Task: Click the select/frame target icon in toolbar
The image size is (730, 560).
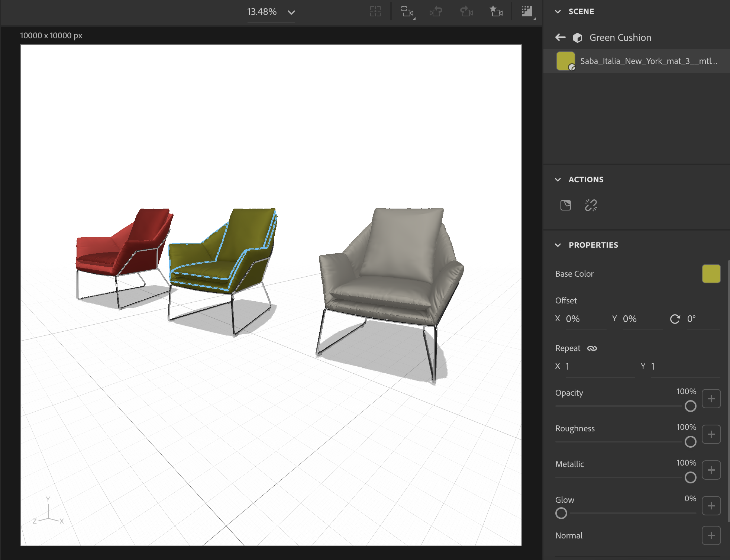Action: click(375, 12)
